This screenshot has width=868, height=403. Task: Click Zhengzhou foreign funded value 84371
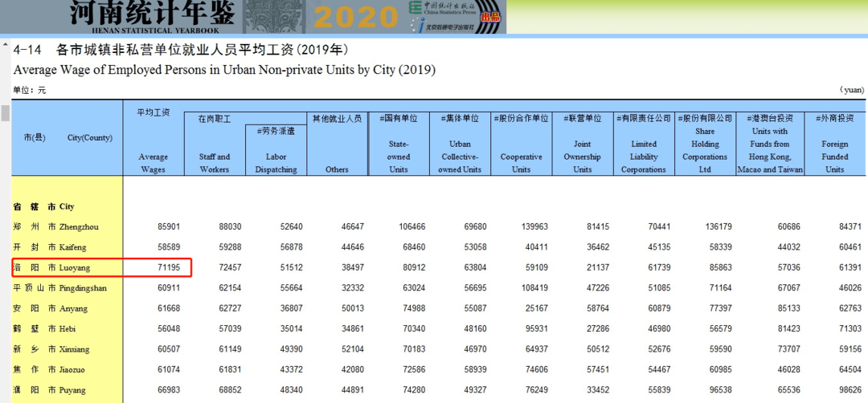pyautogui.click(x=850, y=226)
